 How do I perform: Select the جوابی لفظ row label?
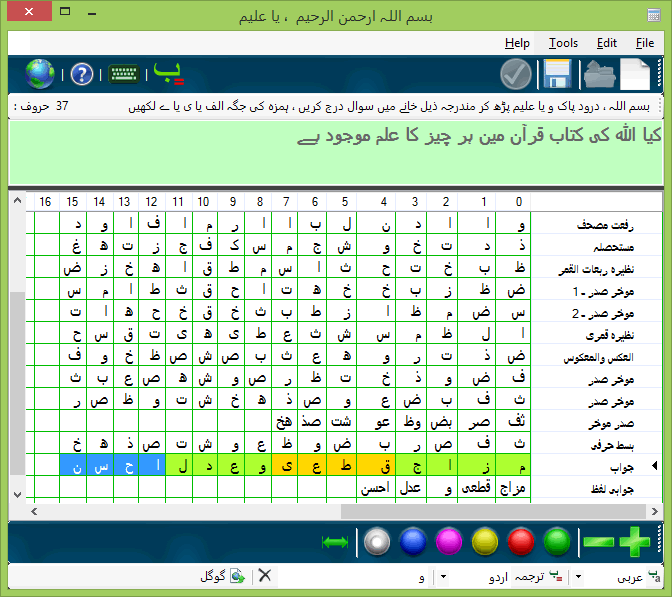(x=612, y=489)
